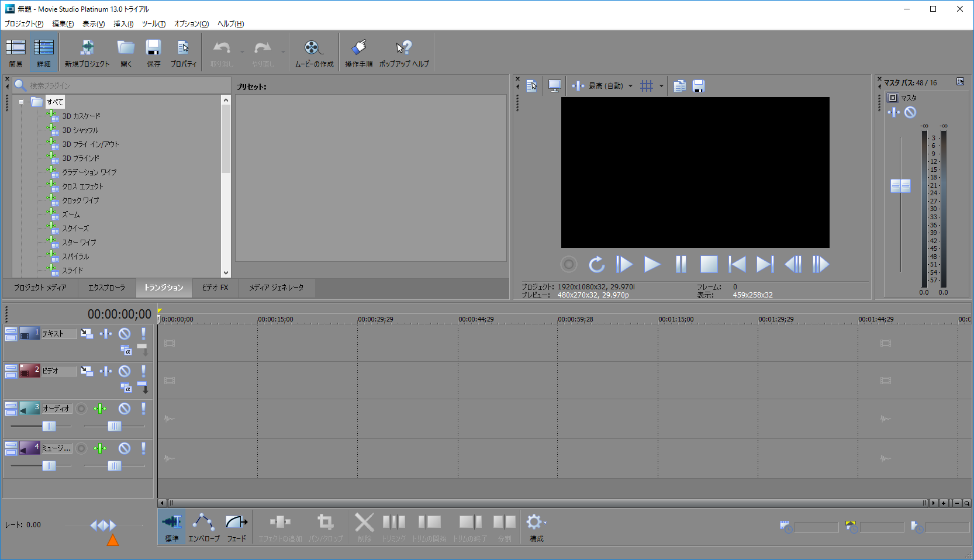The image size is (974, 560).
Task: Click the 検索プラグイン search field
Action: (122, 85)
